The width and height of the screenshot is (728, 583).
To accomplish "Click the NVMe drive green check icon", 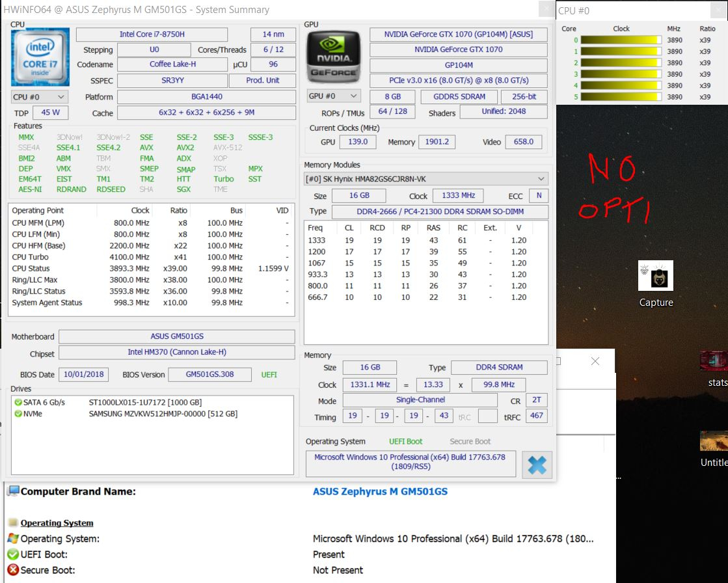I will point(18,414).
